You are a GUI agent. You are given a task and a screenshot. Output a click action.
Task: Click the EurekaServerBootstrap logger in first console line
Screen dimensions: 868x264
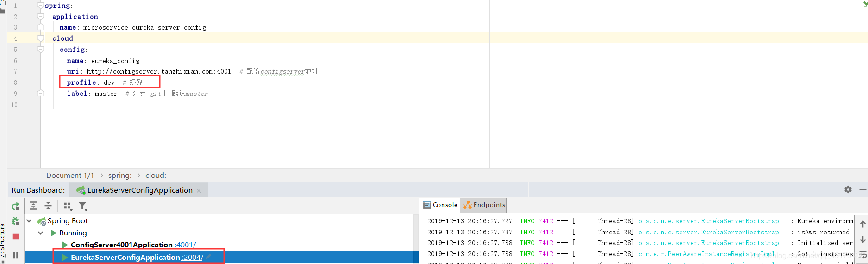point(709,221)
